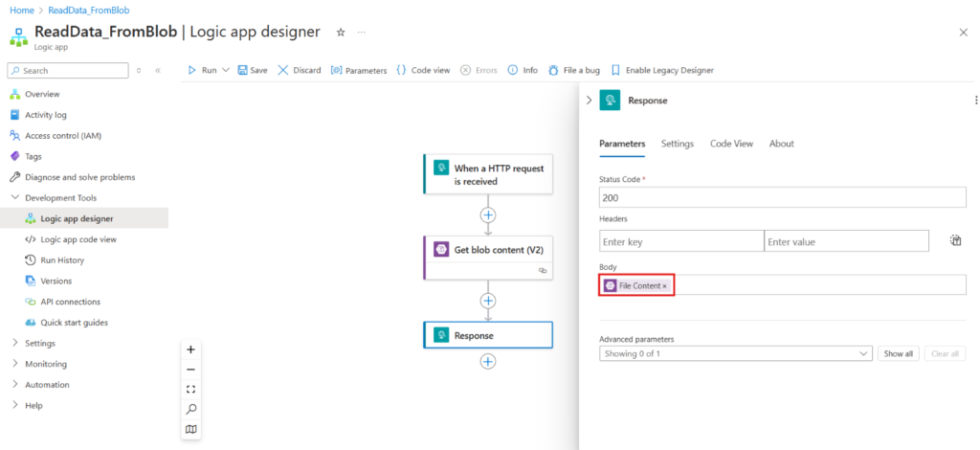
Task: Click ReadData_FromBlob breadcrumb link
Action: coord(89,11)
